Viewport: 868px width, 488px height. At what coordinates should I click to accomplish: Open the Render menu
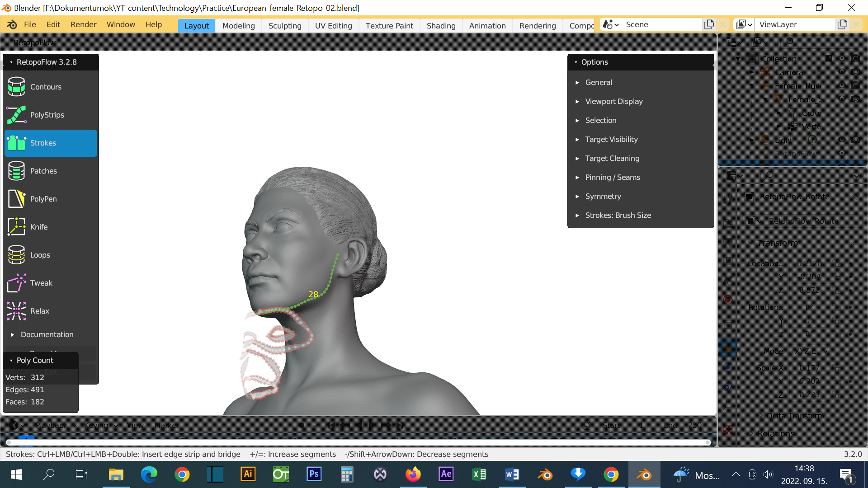pyautogui.click(x=83, y=24)
